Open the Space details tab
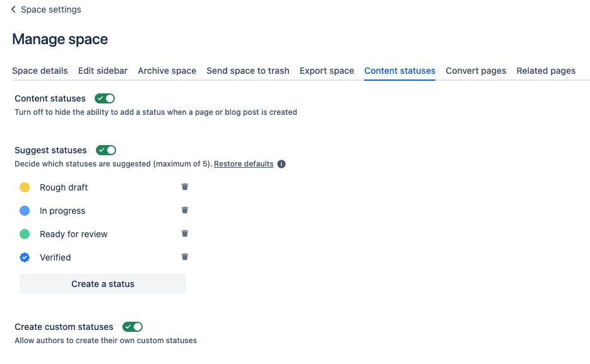The image size is (590, 364). coord(40,71)
